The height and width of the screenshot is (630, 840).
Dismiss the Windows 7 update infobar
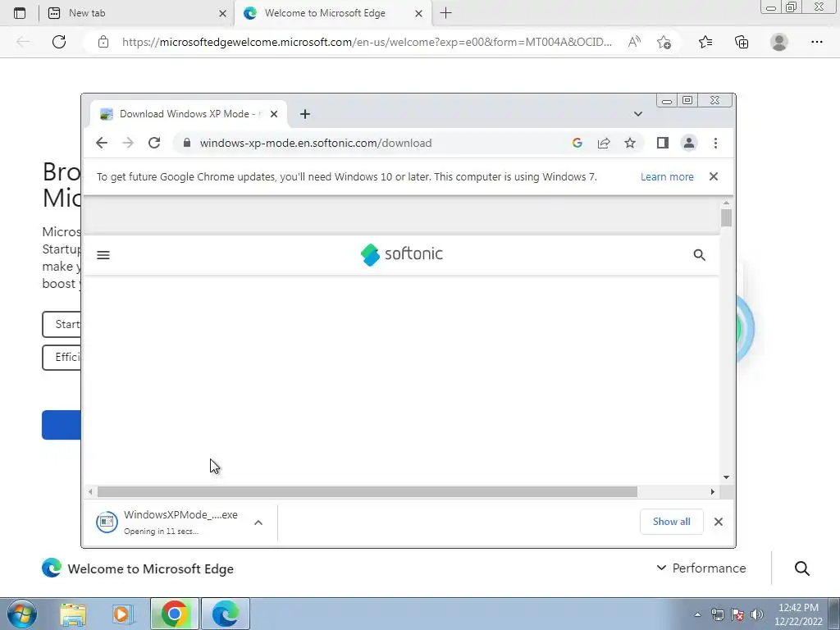(x=714, y=176)
